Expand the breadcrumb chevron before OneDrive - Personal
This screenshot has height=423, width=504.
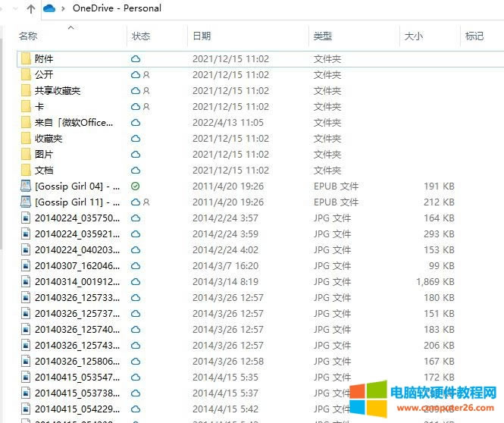(64, 8)
